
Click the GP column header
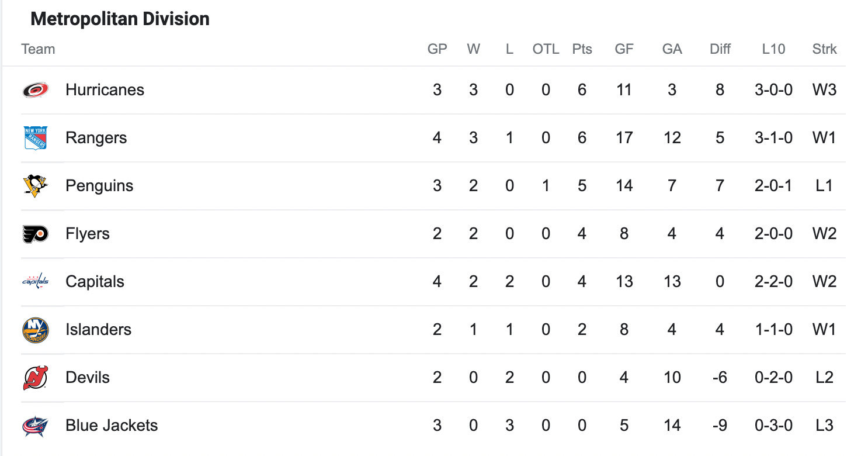coord(437,49)
